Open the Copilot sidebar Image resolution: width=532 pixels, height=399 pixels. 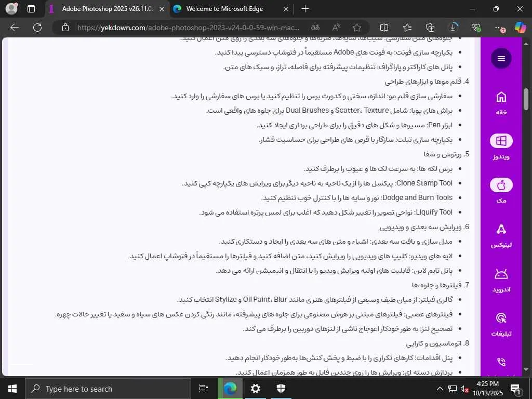pos(520,28)
